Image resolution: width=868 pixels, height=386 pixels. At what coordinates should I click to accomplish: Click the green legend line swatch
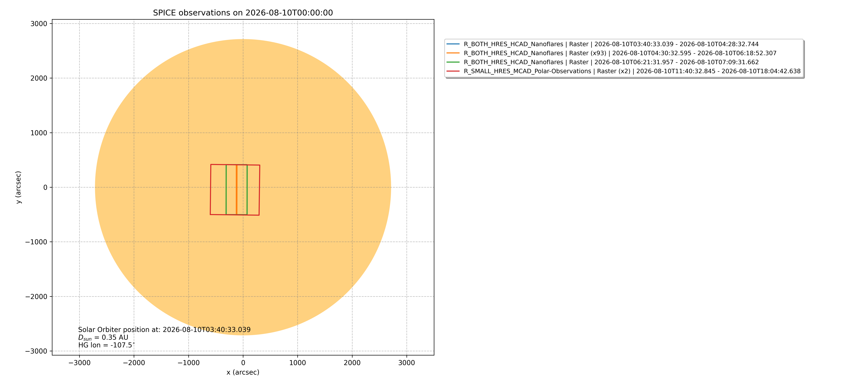pyautogui.click(x=453, y=62)
